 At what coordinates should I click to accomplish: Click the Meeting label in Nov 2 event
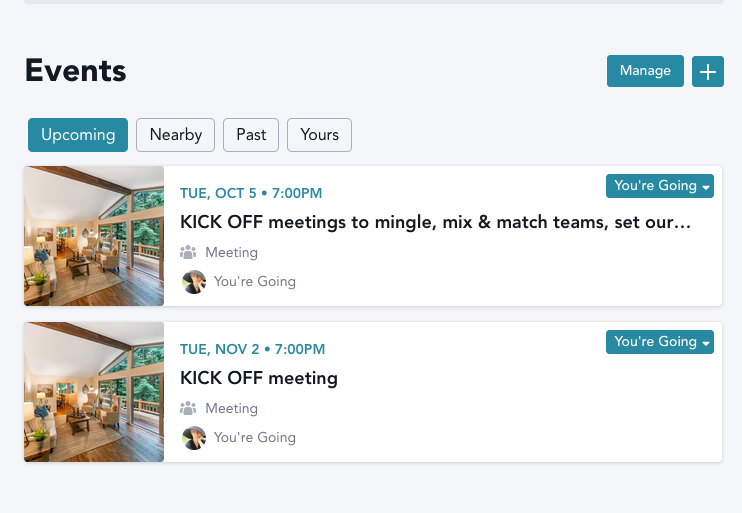click(x=231, y=409)
